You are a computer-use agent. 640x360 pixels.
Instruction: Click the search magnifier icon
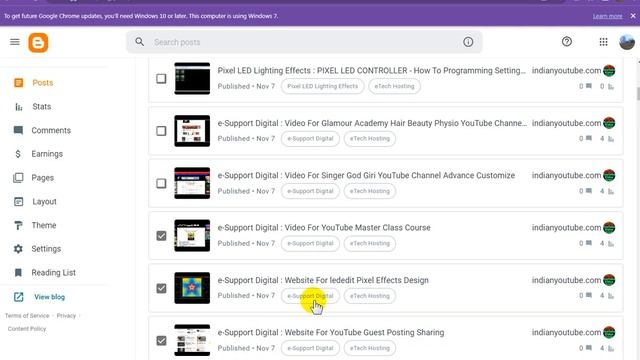point(140,42)
